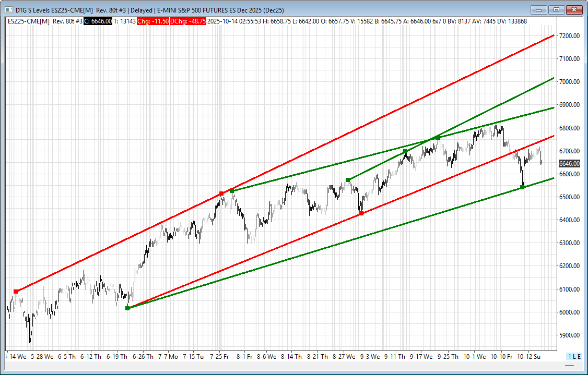Select the green anchor near 8-27 at 6575
This screenshot has height=375, width=588.
[348, 180]
